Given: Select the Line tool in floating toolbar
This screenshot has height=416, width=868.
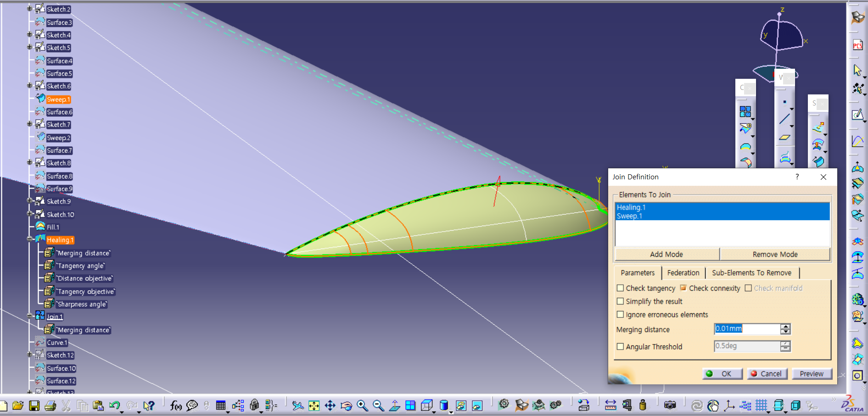Looking at the screenshot, I should pyautogui.click(x=785, y=119).
